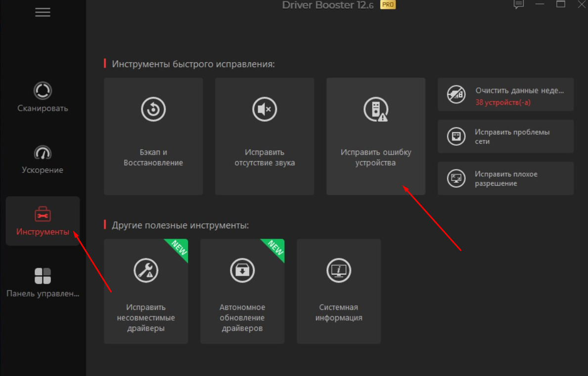
Task: Minimize the Driver Booster window
Action: coord(540,4)
